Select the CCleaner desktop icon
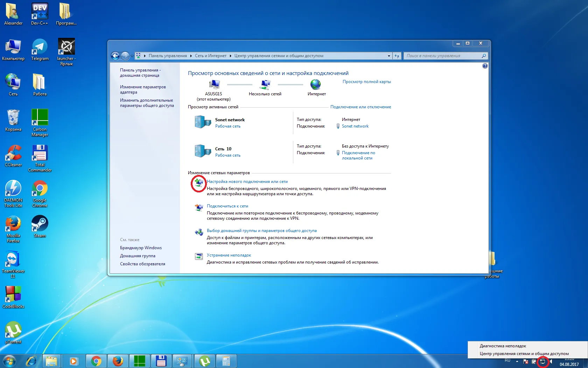Viewport: 588px width, 368px height. [x=13, y=156]
